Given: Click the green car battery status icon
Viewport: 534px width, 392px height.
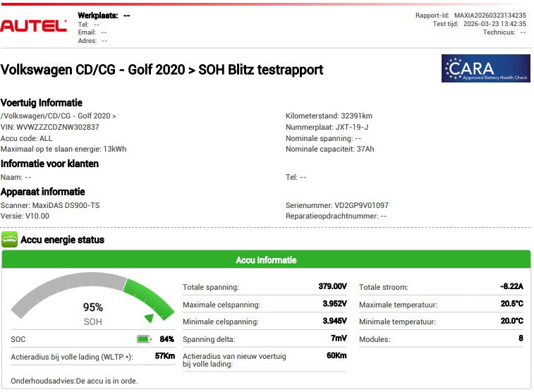Looking at the screenshot, I should click(x=10, y=240).
